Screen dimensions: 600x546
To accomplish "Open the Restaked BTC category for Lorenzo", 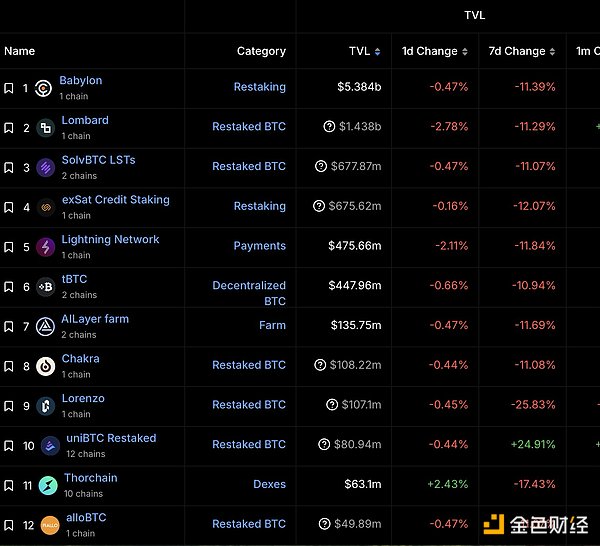I will coord(249,405).
